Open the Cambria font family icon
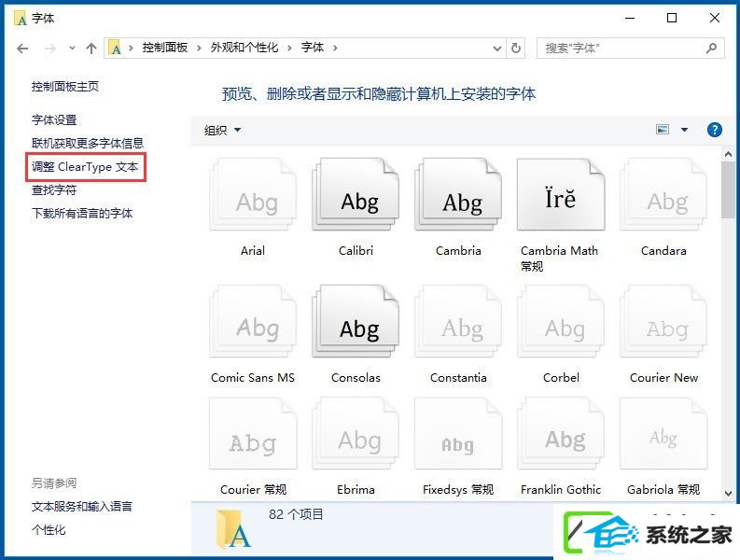Screen dimensions: 740x560 (x=458, y=194)
